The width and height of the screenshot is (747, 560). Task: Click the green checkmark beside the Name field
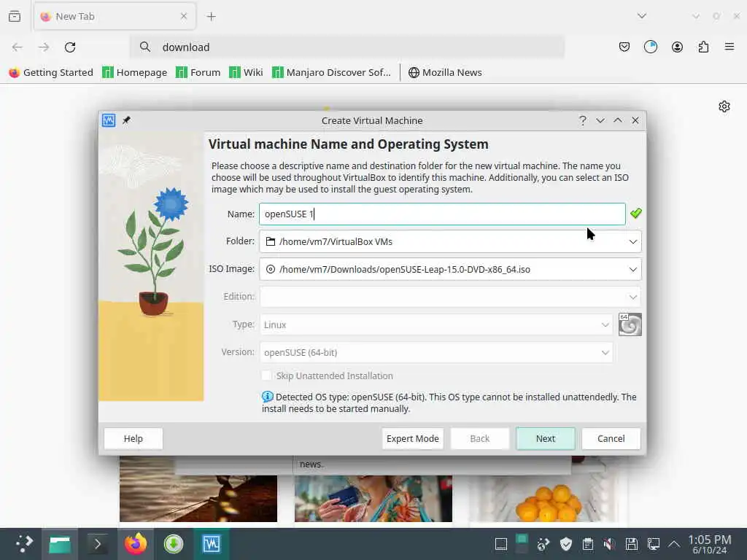point(635,214)
